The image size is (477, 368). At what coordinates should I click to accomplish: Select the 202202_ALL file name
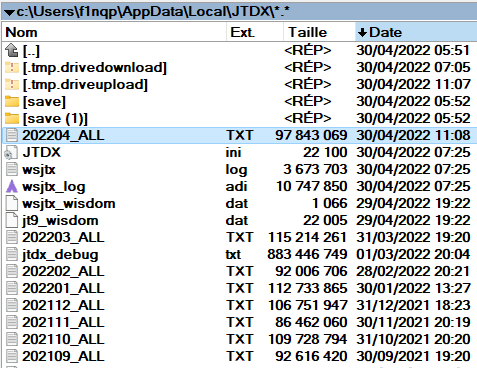click(63, 271)
